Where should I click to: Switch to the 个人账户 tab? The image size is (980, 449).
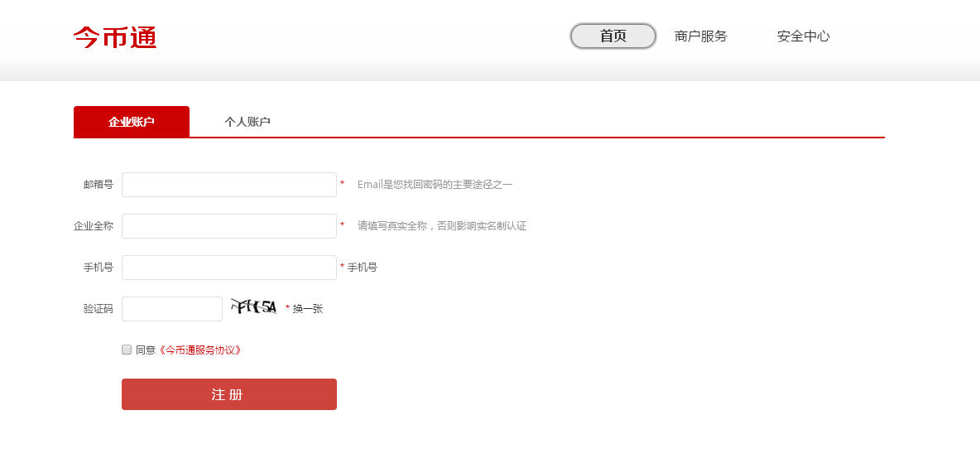247,122
